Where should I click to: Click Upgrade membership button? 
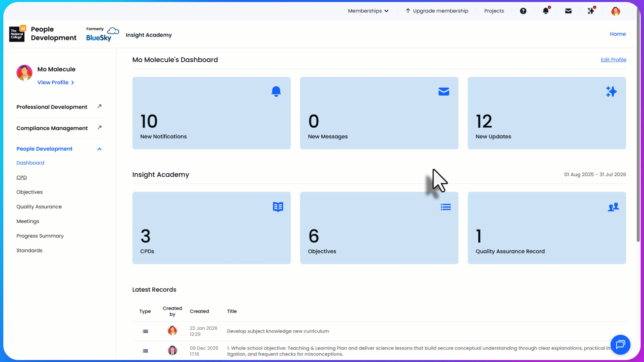pyautogui.click(x=437, y=11)
